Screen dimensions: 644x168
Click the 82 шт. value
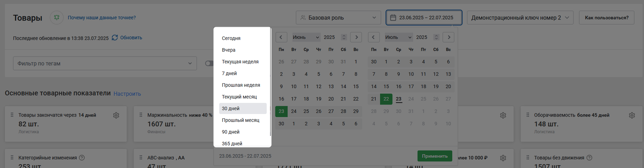pyautogui.click(x=29, y=124)
